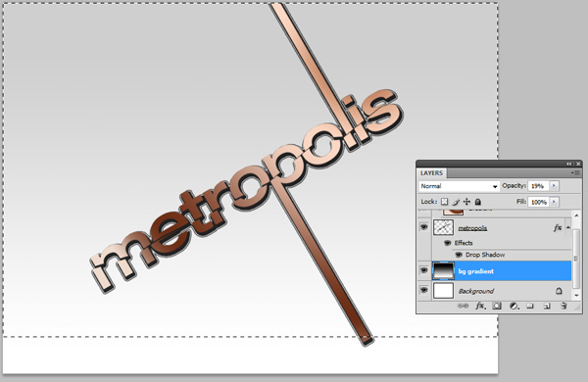This screenshot has height=382, width=588.
Task: Click the Layers panel scrollbar thumb
Action: 576,259
